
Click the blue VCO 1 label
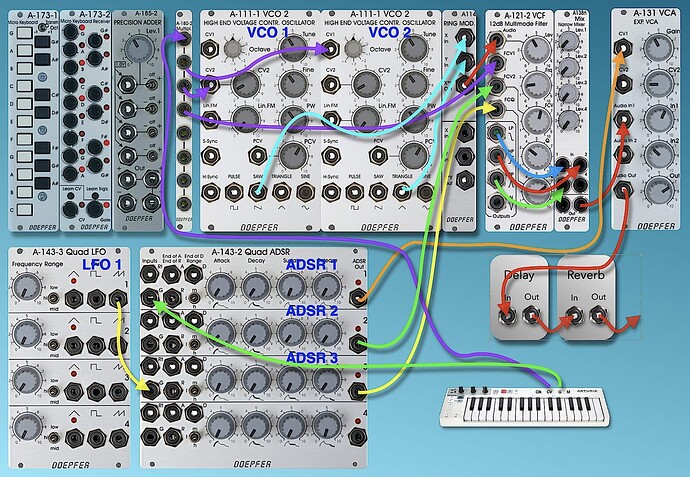click(x=268, y=33)
